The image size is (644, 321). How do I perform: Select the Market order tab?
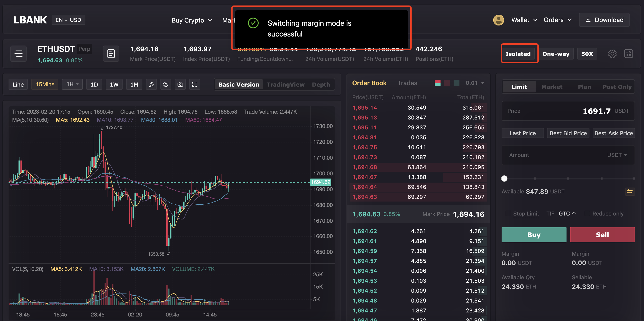(552, 87)
